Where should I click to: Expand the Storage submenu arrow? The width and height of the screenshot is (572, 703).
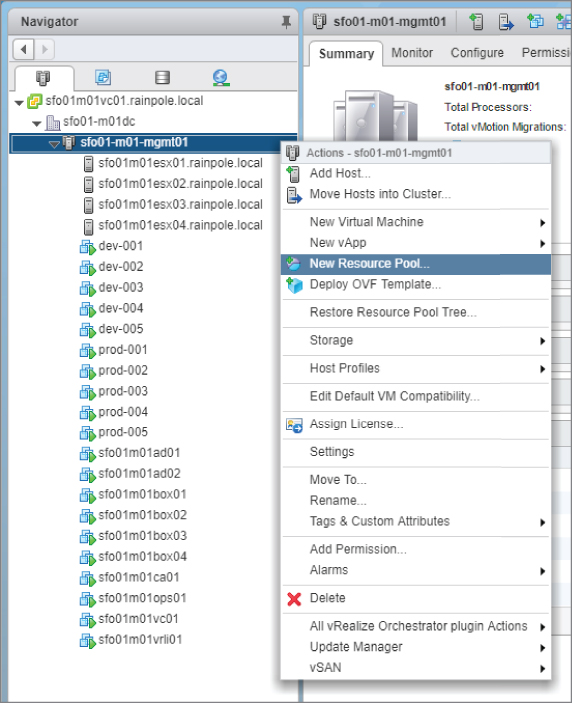(542, 341)
